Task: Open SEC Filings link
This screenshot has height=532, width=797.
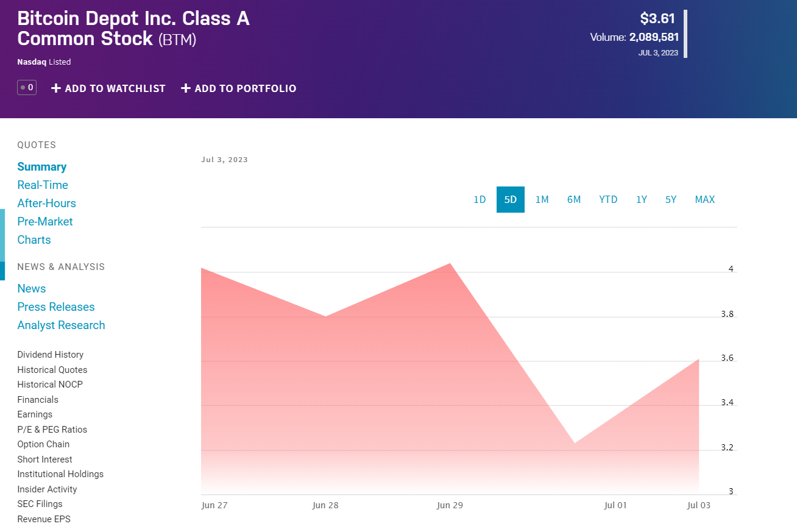Action: click(x=40, y=504)
